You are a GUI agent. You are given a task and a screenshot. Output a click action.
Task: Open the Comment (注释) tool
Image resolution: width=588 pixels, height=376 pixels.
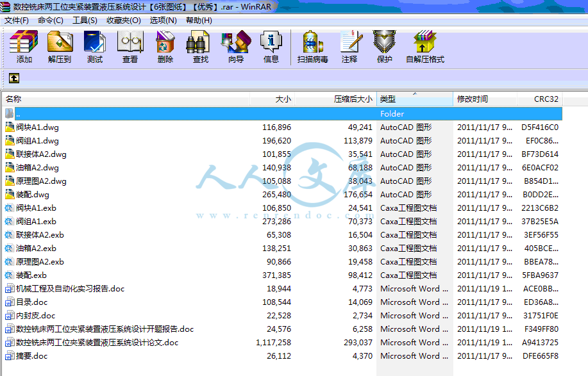(351, 41)
